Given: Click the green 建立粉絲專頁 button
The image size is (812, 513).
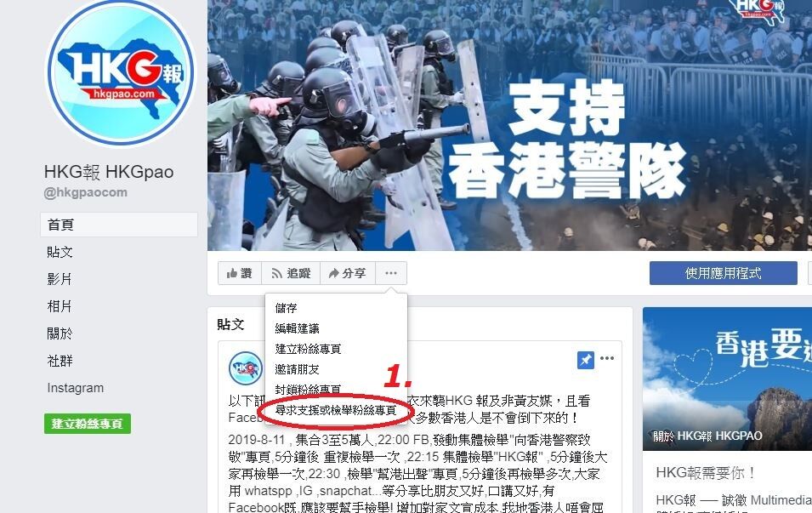Looking at the screenshot, I should (88, 424).
